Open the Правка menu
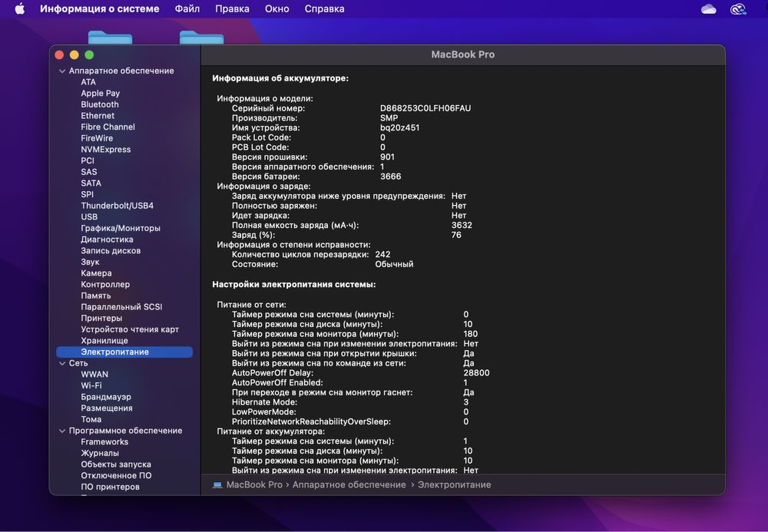The width and height of the screenshot is (768, 532). (232, 8)
